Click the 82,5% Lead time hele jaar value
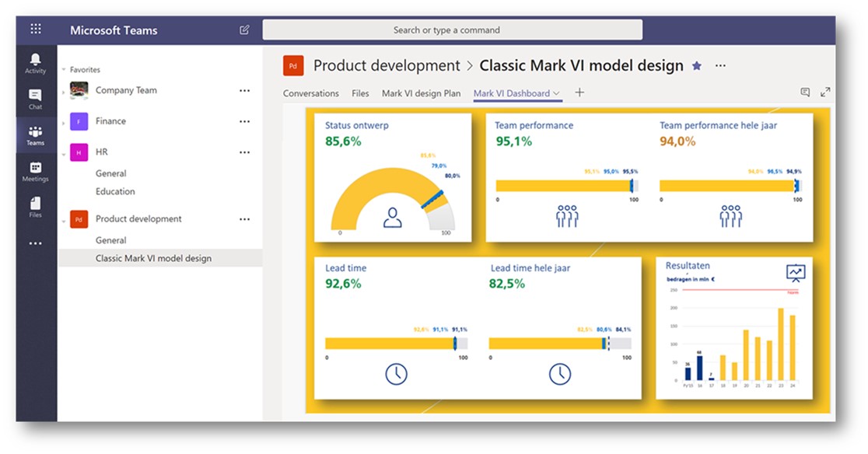 click(507, 284)
